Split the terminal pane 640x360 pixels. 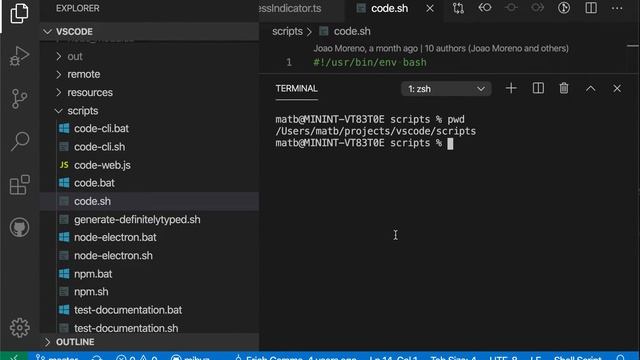click(x=538, y=89)
